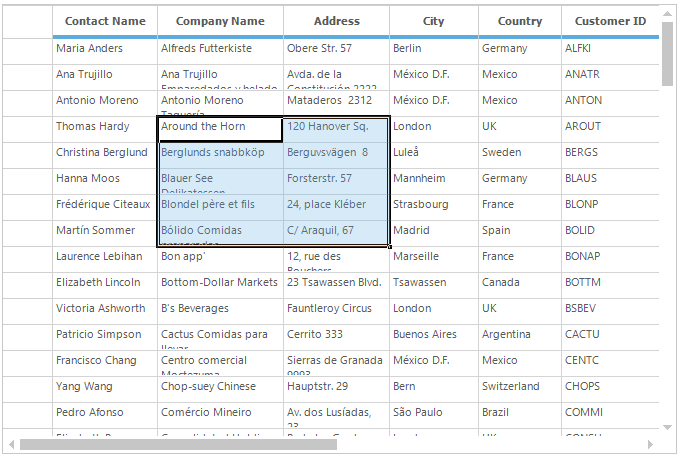Click the vertical scrollbar up arrow
The image size is (682, 459).
668,13
